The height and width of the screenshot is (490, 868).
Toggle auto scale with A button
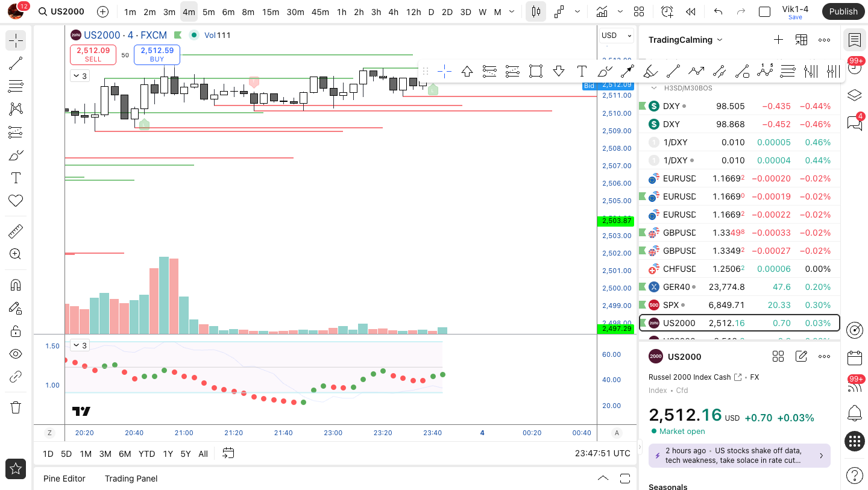click(x=617, y=433)
